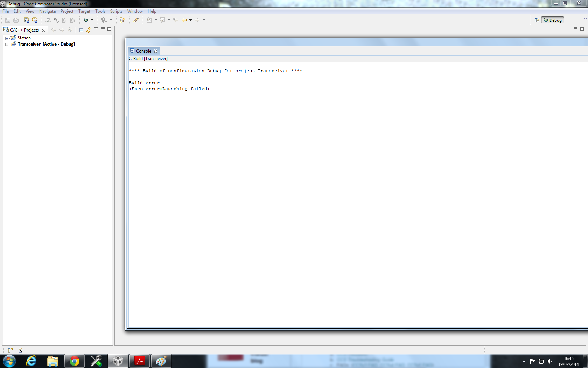Viewport: 588px width, 368px height.
Task: Launch Internet Explorer from the taskbar
Action: 31,361
